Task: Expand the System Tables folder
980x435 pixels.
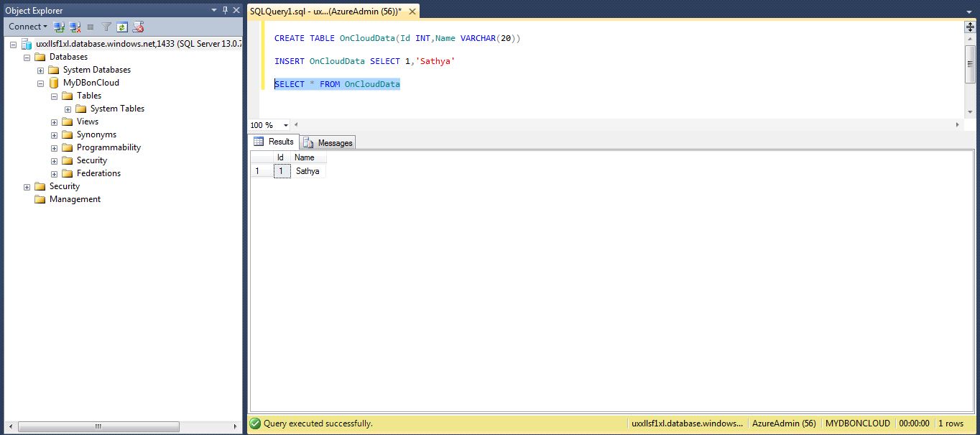Action: [67, 108]
